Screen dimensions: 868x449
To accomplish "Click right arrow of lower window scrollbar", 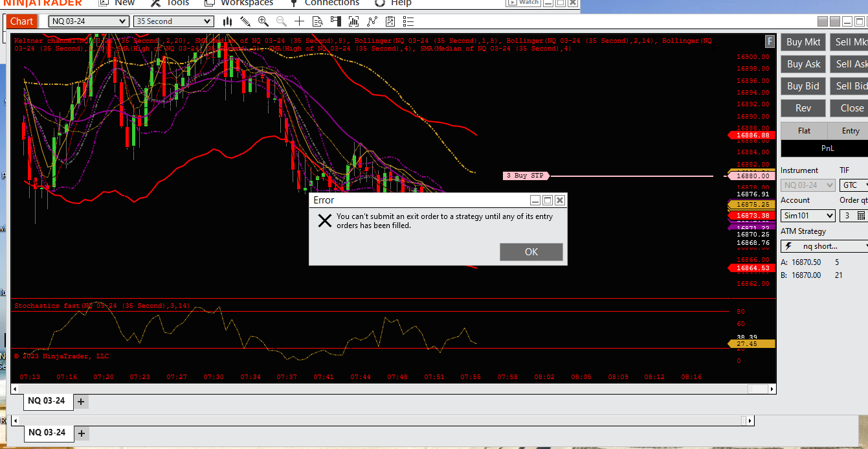I will coord(750,420).
